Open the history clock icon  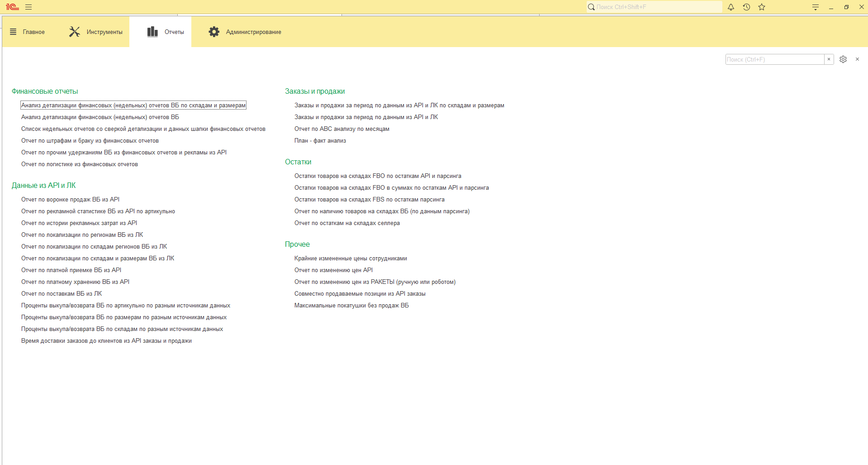pos(746,7)
